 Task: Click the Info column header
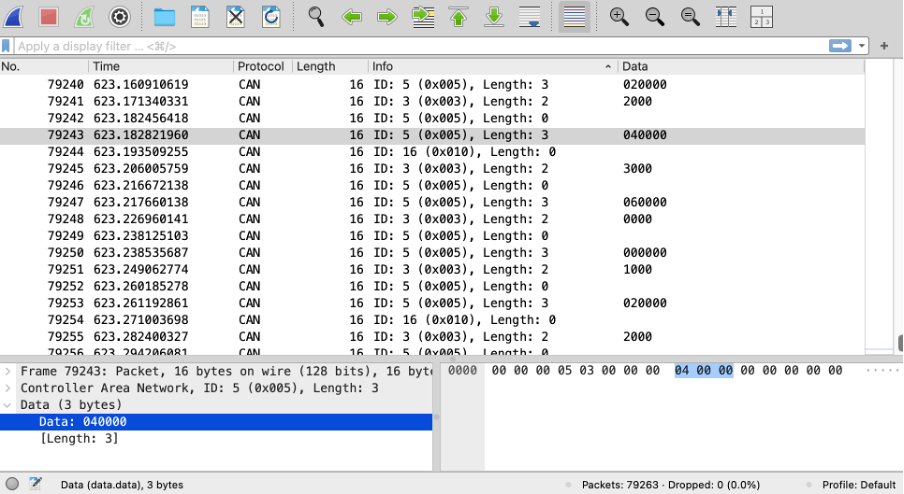493,66
